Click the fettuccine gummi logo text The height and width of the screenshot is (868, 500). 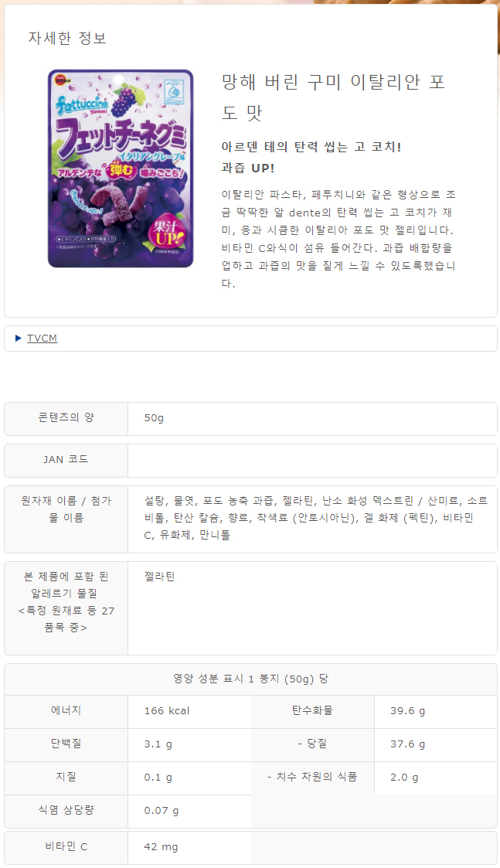point(81,104)
